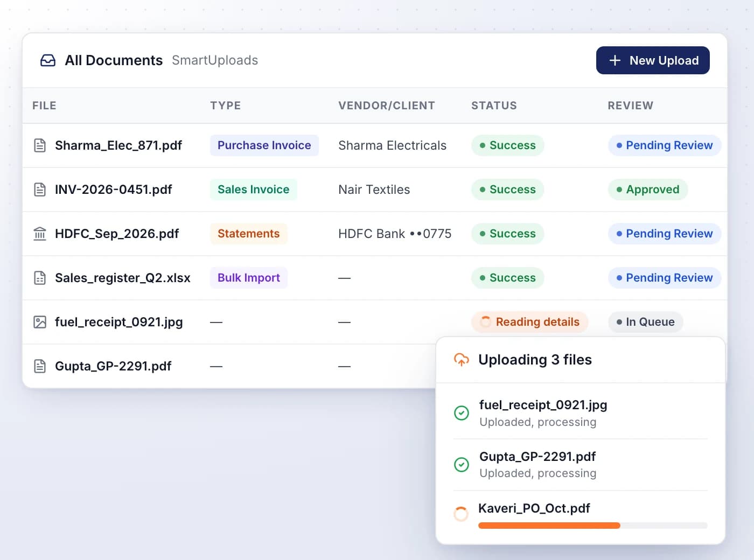Click the In Queue review badge
The height and width of the screenshot is (560, 754).
(x=646, y=322)
